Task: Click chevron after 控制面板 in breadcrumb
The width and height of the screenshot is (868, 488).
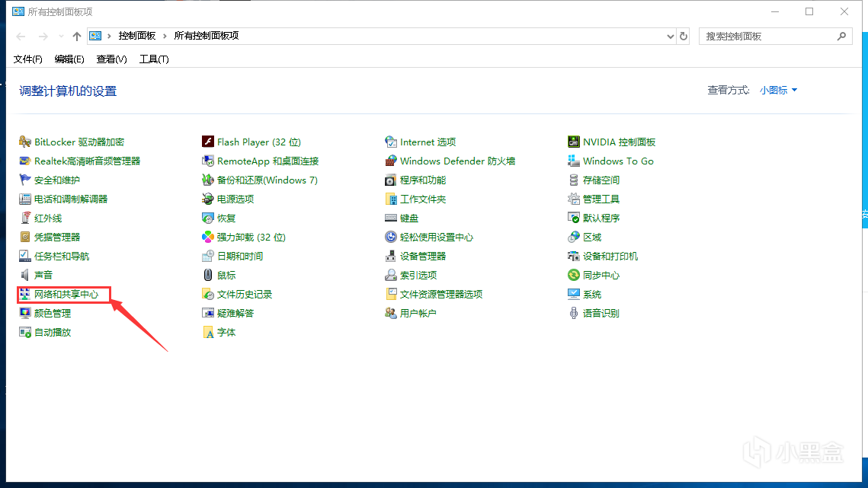Action: (x=165, y=37)
